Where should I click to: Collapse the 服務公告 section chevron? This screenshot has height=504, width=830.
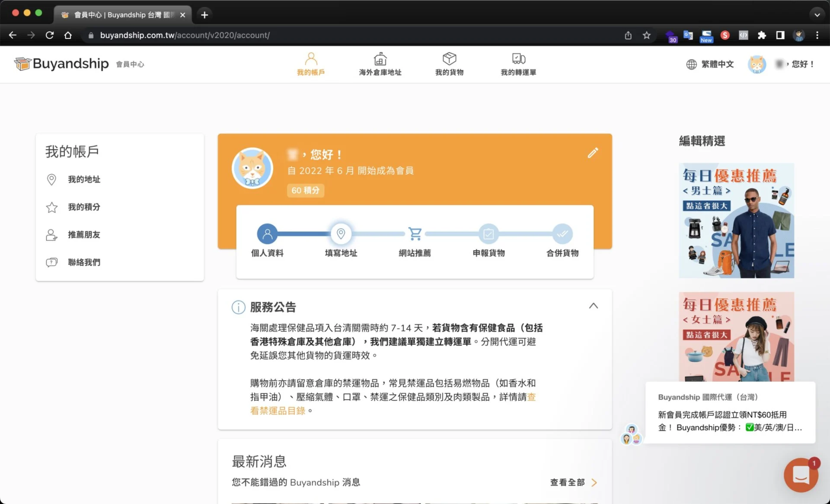(593, 306)
